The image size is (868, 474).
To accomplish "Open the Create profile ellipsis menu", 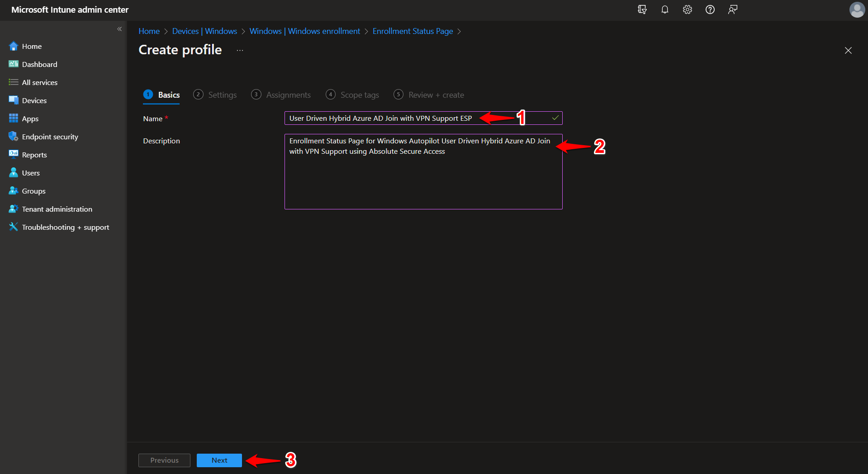I will (x=239, y=51).
